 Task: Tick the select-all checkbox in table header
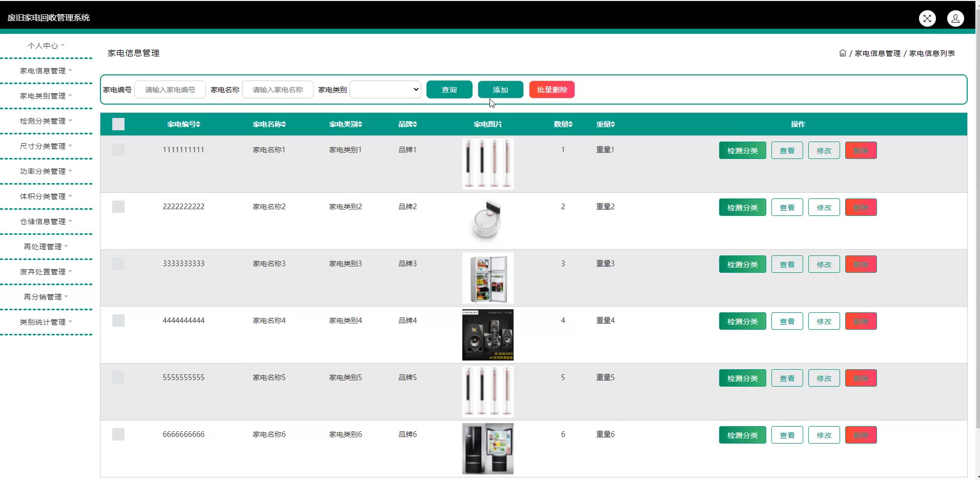click(x=118, y=124)
